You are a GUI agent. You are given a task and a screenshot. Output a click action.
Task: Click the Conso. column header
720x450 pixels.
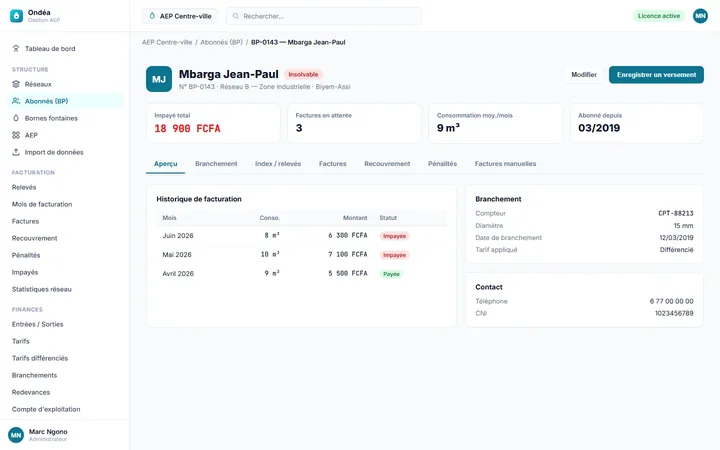coord(270,218)
